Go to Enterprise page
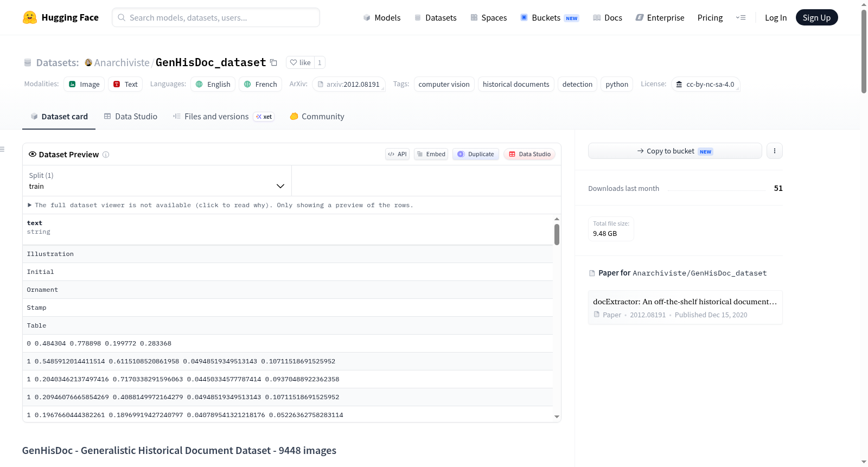 (x=660, y=17)
